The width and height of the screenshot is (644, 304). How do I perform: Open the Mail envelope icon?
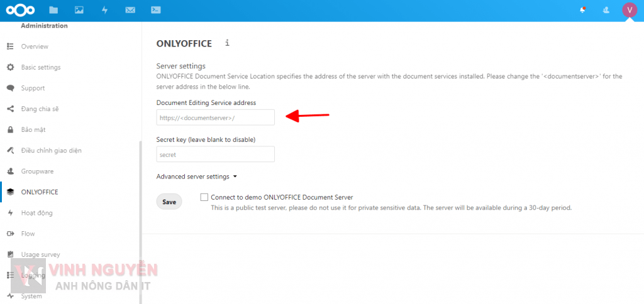coord(130,10)
